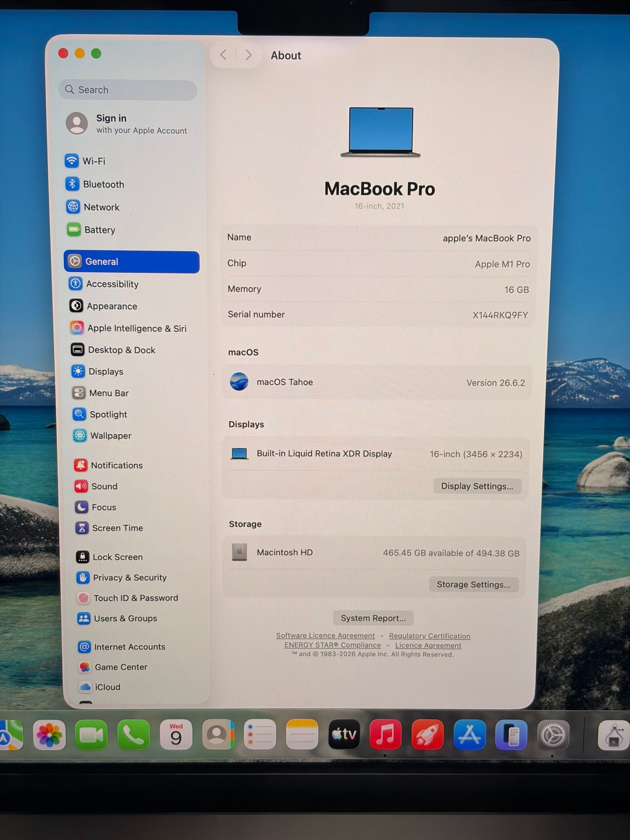This screenshot has height=840, width=630.
Task: Click the serial number X144RKQ9FY
Action: (x=500, y=315)
